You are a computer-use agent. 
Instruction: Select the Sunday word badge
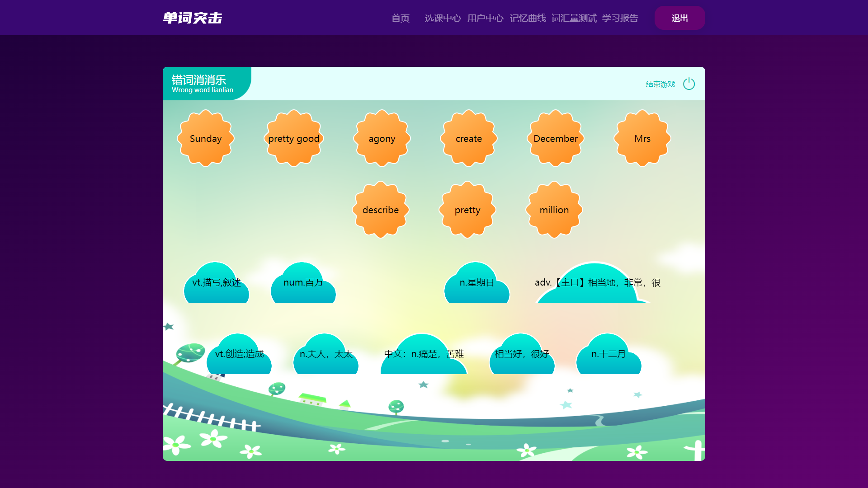pyautogui.click(x=206, y=139)
